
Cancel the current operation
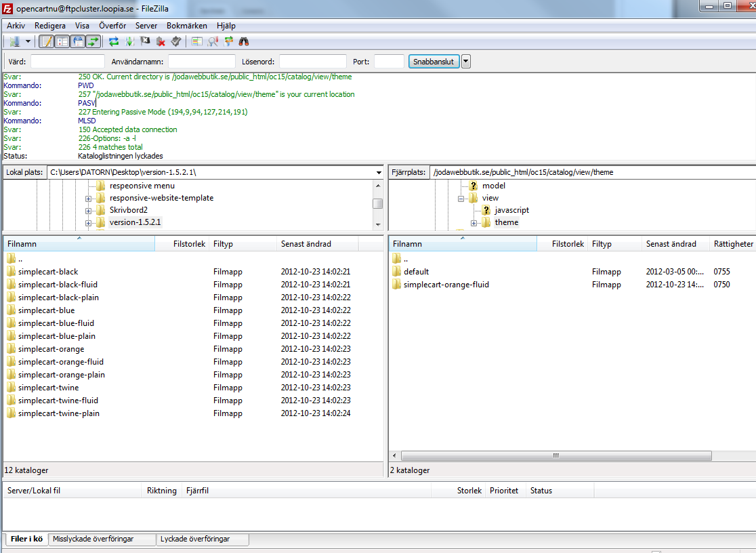(145, 41)
